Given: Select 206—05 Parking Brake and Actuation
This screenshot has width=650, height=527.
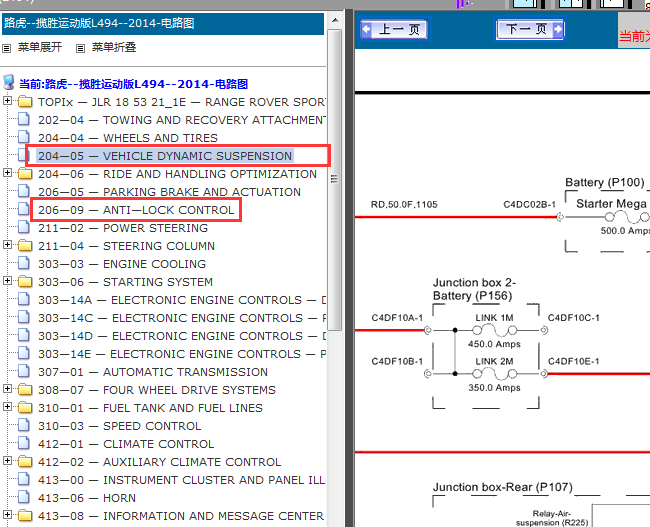Looking at the screenshot, I should tap(169, 192).
